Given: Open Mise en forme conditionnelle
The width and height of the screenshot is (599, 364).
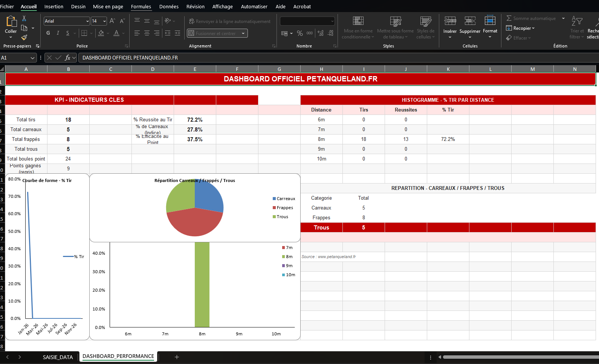Looking at the screenshot, I should (x=358, y=27).
